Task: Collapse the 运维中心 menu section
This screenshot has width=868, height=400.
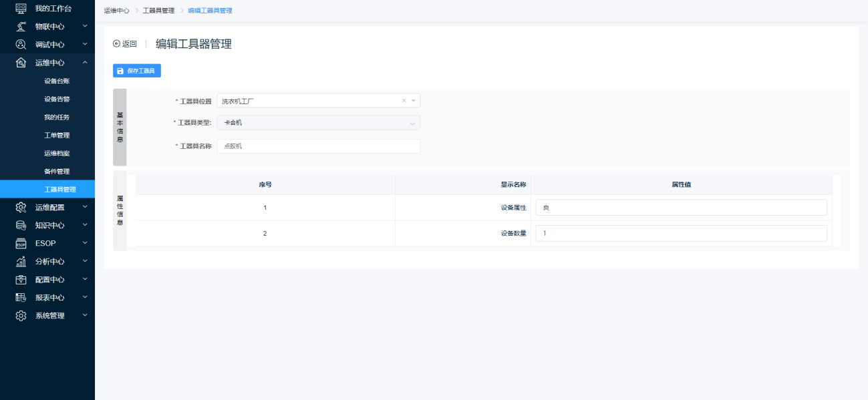Action: (85, 63)
